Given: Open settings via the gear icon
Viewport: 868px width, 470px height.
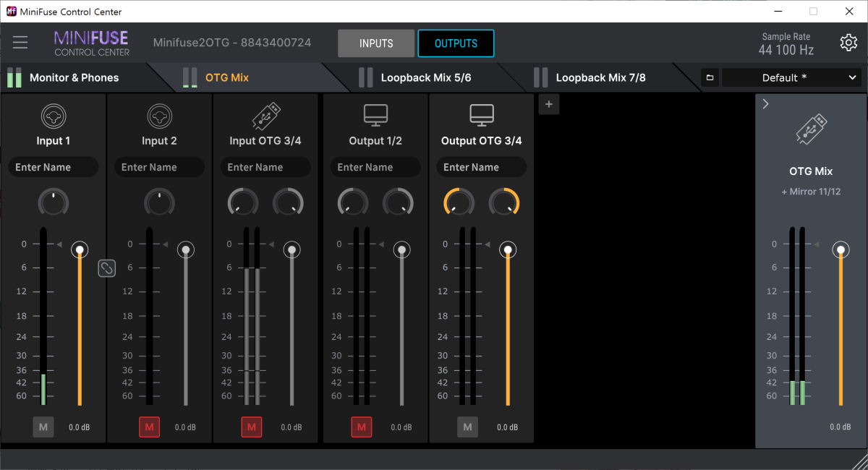Looking at the screenshot, I should [848, 43].
